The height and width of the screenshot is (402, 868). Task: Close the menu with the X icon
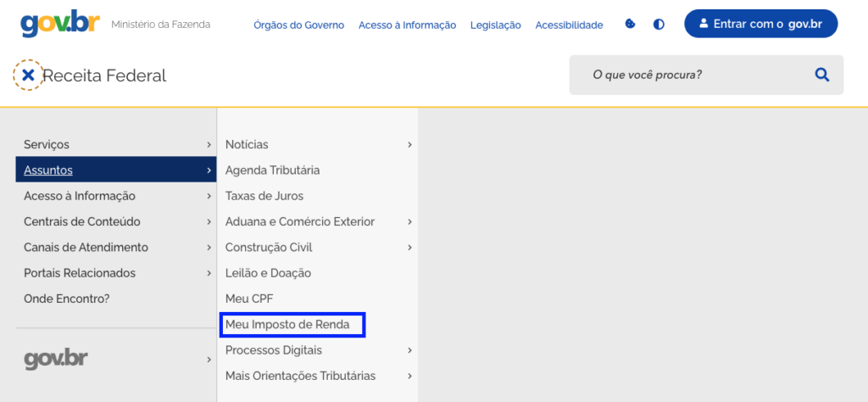tap(28, 75)
